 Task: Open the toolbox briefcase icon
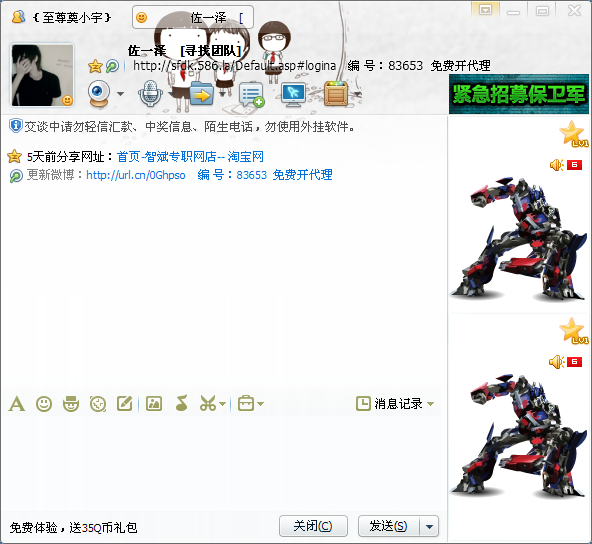[246, 403]
